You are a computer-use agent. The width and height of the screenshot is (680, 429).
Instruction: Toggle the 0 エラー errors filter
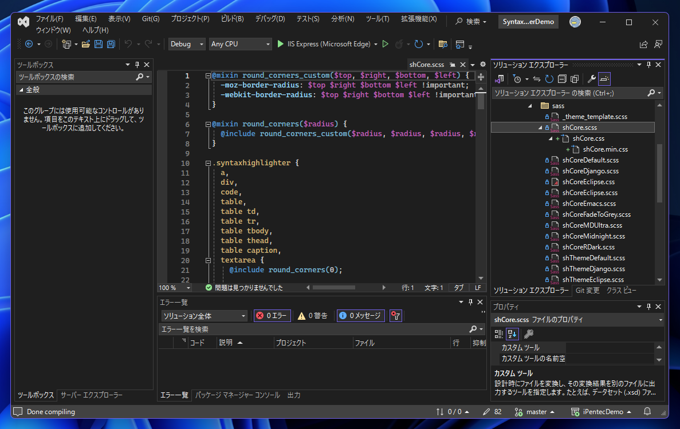(x=272, y=316)
